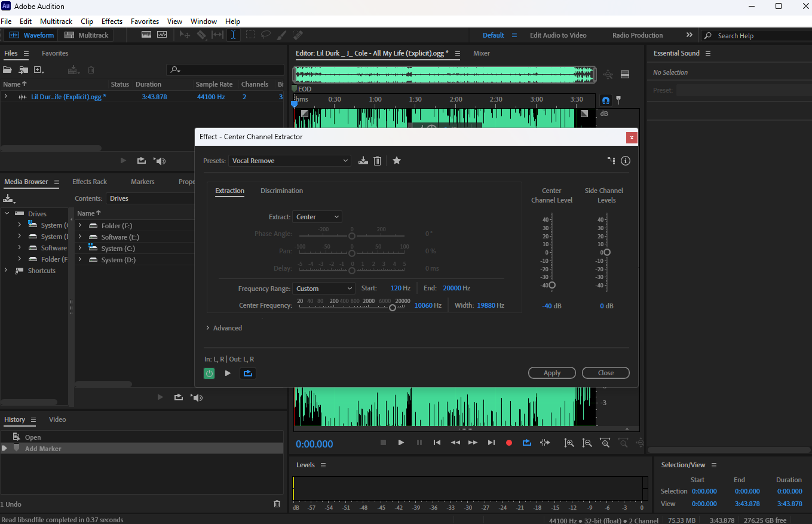Select Radio Production workspace
The height and width of the screenshot is (524, 812).
(x=638, y=35)
